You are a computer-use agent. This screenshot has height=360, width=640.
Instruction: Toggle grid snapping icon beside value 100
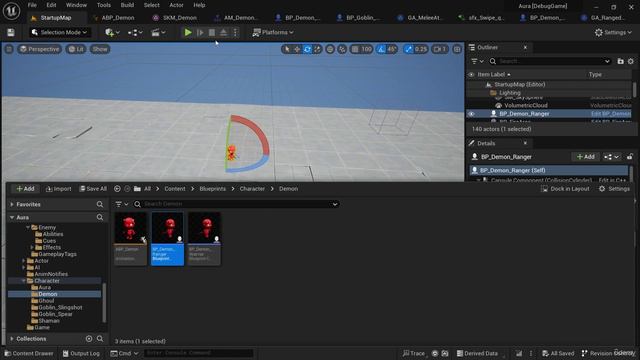(355, 49)
